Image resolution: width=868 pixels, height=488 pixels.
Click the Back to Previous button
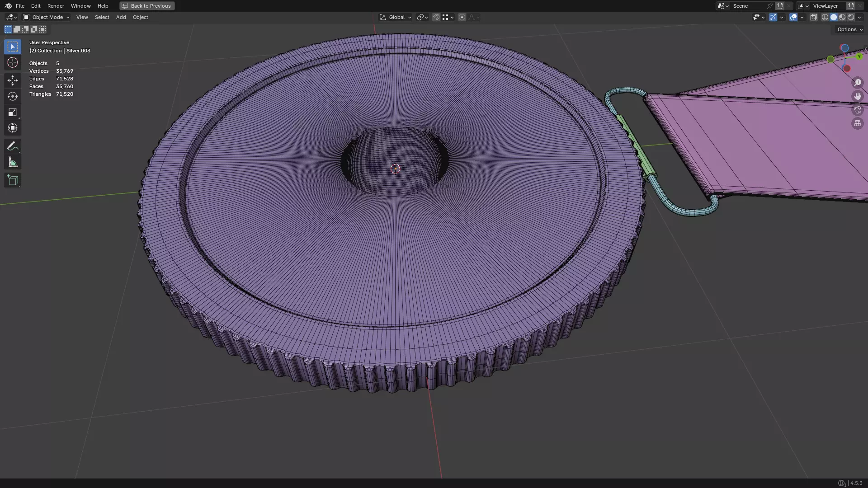tap(147, 6)
